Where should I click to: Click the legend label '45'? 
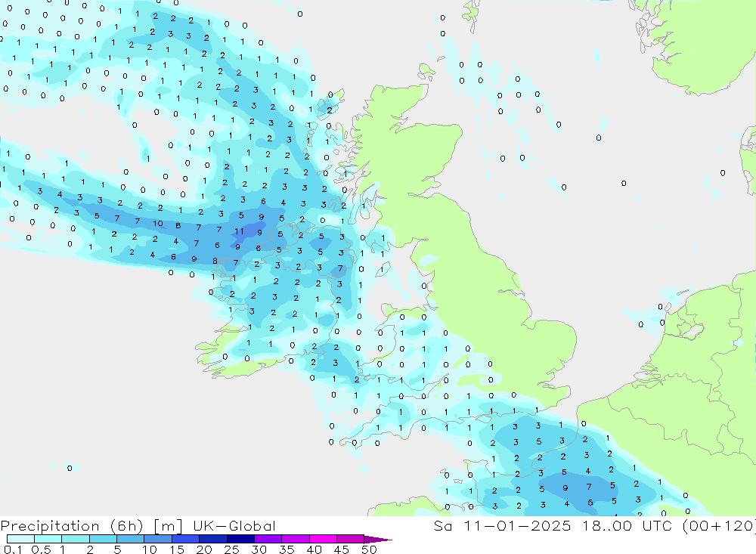pos(342,549)
